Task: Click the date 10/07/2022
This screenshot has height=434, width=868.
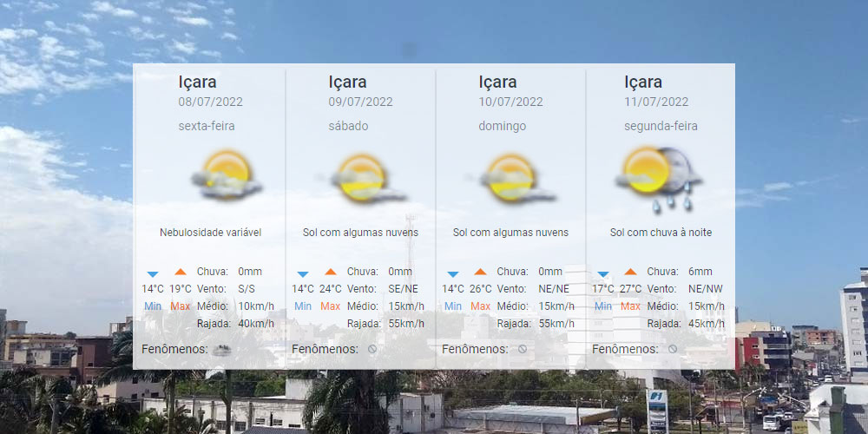Action: point(510,102)
